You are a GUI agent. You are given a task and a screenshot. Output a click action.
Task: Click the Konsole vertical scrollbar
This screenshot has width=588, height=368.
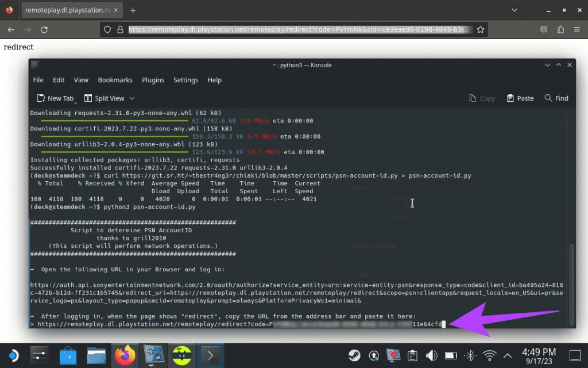(571, 284)
